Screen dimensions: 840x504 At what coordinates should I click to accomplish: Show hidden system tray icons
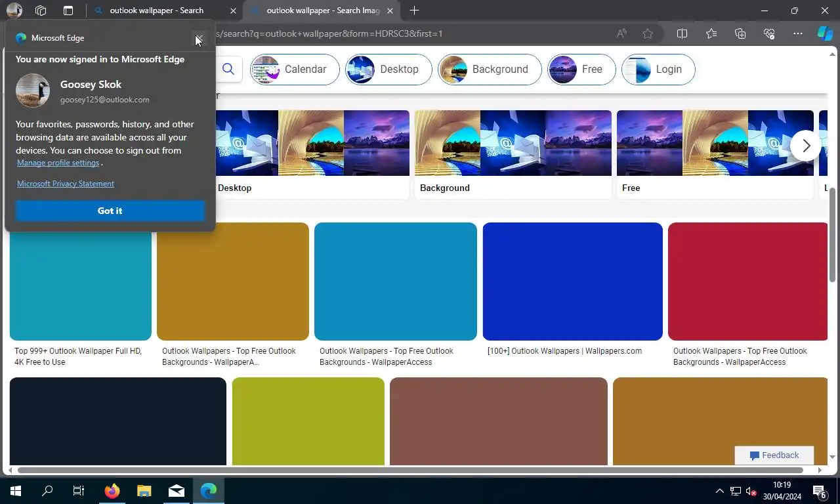(719, 491)
